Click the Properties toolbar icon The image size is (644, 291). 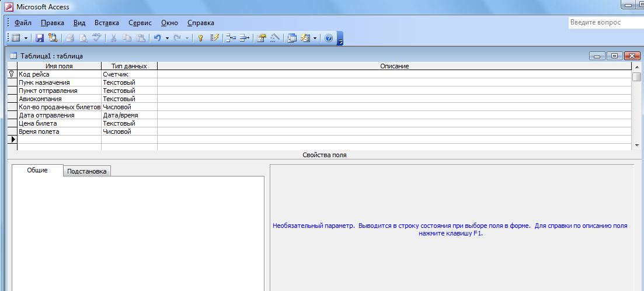point(261,38)
